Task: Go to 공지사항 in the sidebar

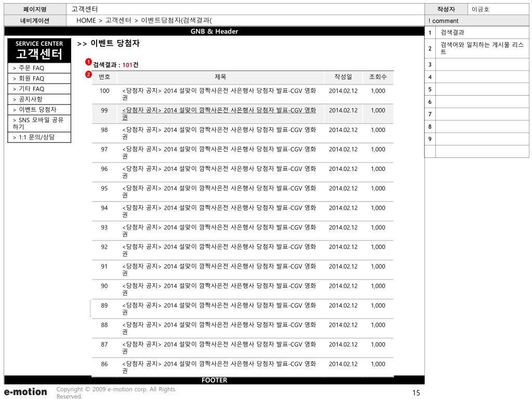Action: [39, 99]
